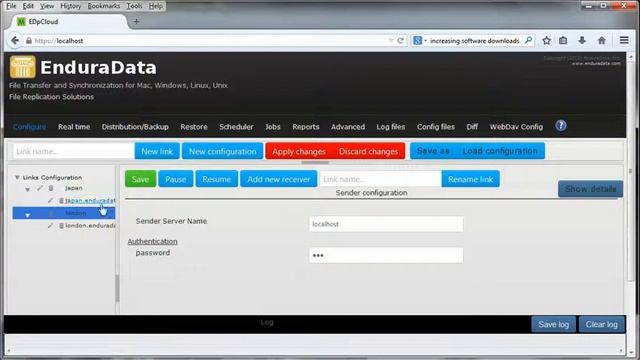Resume the selected link
The height and width of the screenshot is (360, 640).
216,179
